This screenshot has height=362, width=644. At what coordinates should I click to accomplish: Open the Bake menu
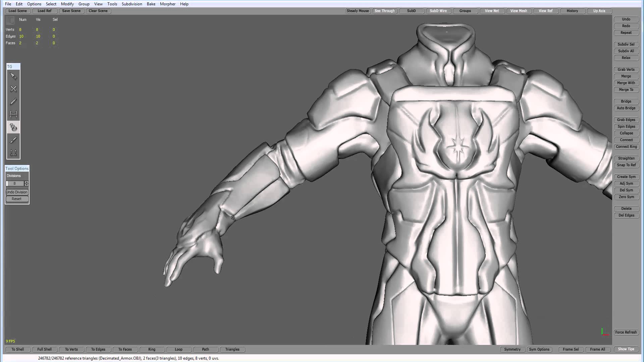(x=151, y=4)
